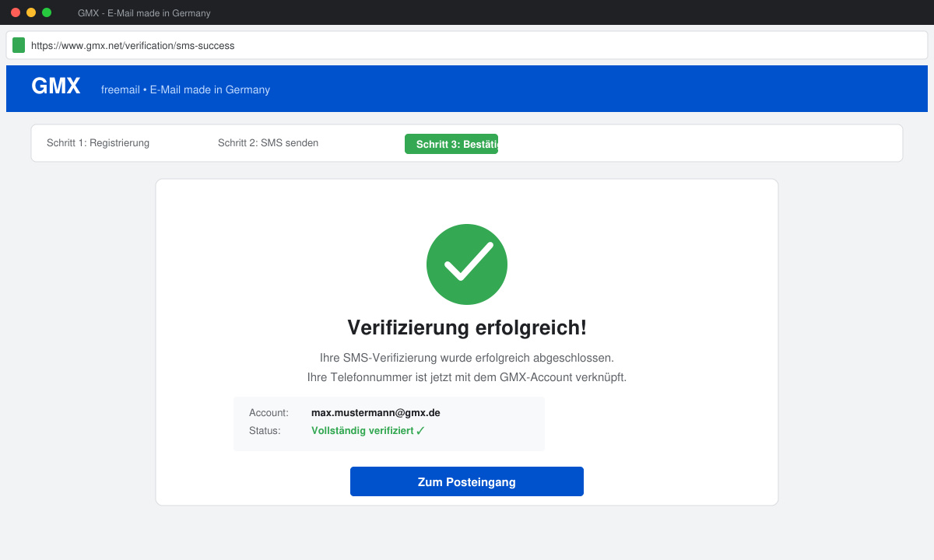Click the Zum Posteingang button
Viewport: 934px width, 560px height.
tap(467, 481)
